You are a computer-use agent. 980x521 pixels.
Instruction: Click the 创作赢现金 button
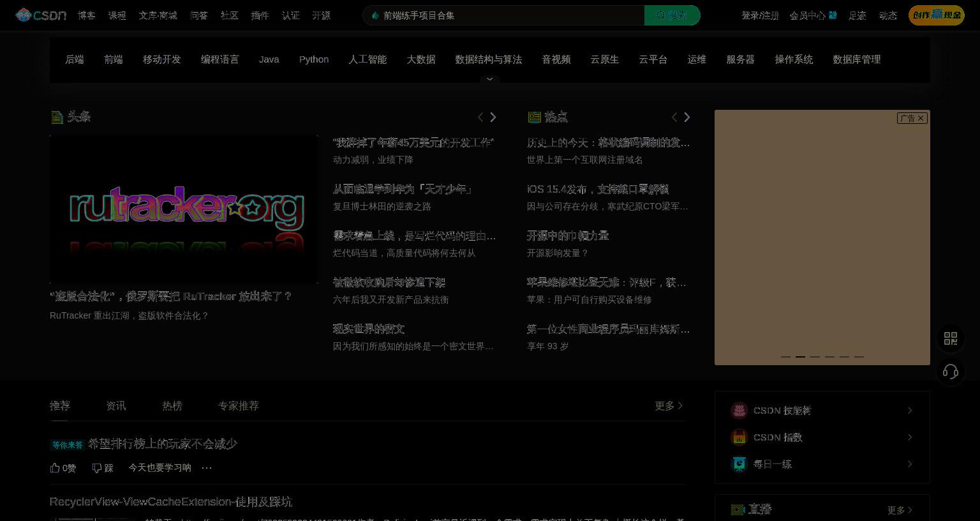pyautogui.click(x=936, y=15)
